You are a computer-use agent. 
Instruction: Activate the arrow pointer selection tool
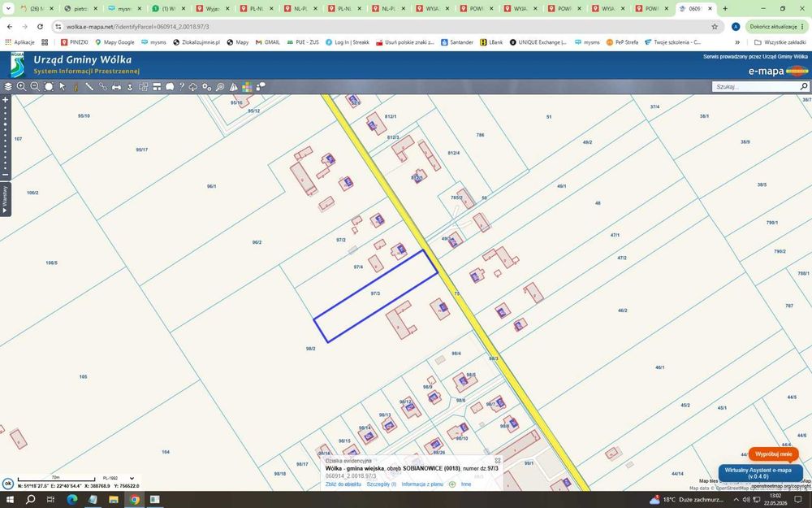(x=63, y=87)
